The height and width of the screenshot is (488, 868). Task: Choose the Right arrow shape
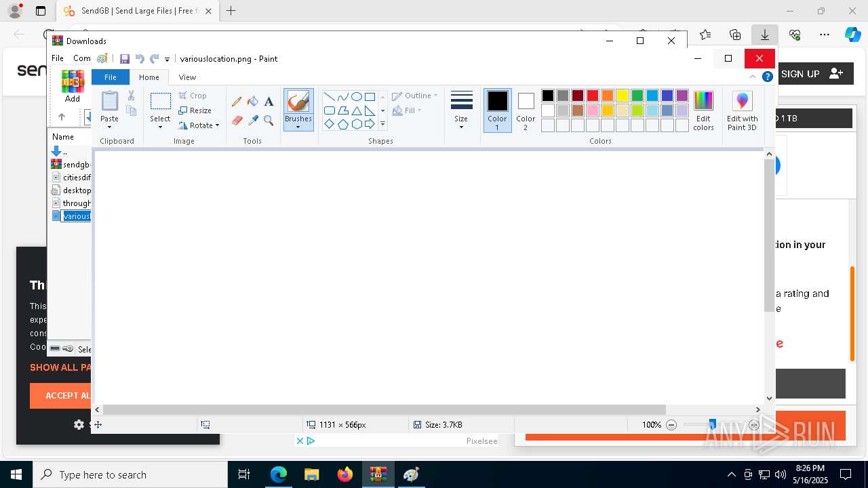click(x=370, y=124)
